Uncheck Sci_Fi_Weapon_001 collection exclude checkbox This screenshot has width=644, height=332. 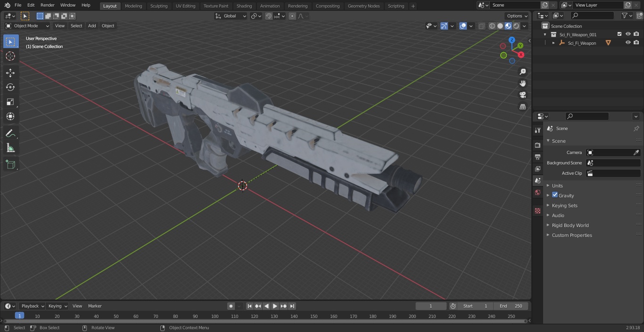[x=619, y=34]
